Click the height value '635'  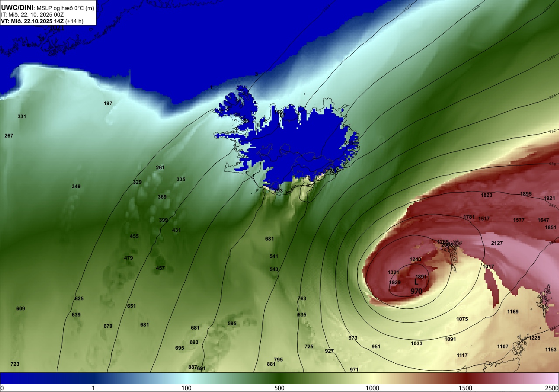(302, 315)
